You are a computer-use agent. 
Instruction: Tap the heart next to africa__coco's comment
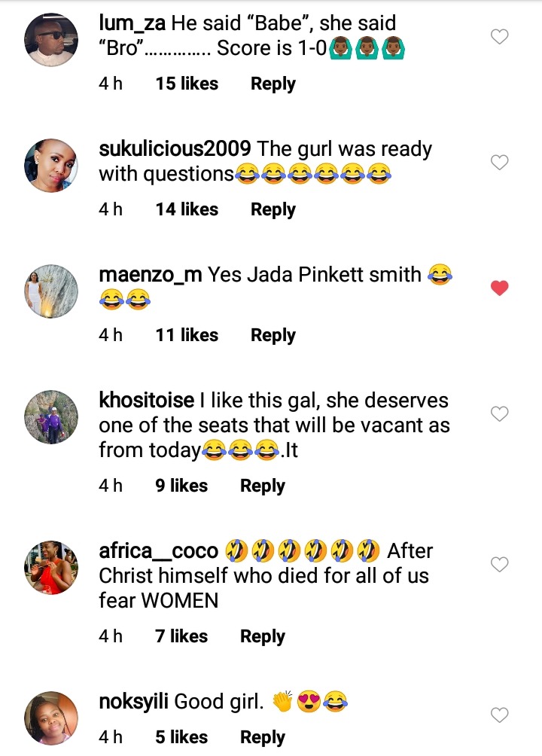tap(500, 564)
